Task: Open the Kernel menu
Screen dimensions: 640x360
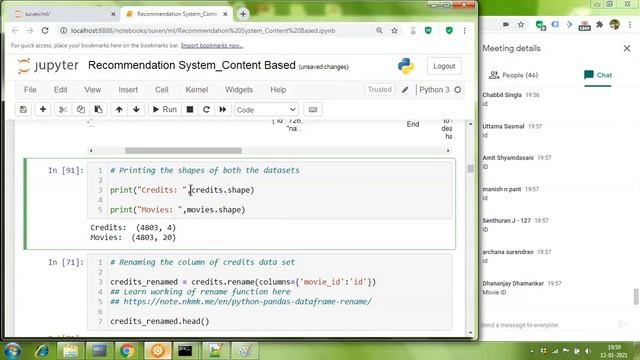Action: click(x=197, y=90)
